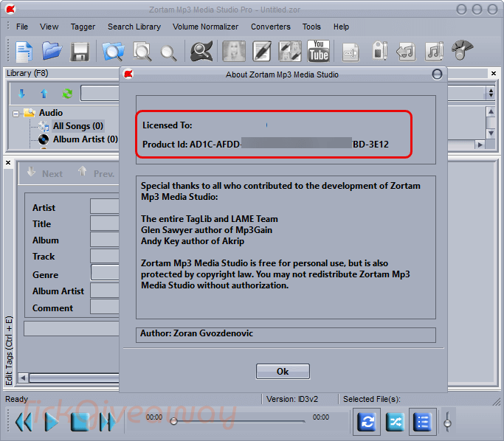Click the cover art portrait icon
Screen dimensions: 504x441
tap(234, 51)
